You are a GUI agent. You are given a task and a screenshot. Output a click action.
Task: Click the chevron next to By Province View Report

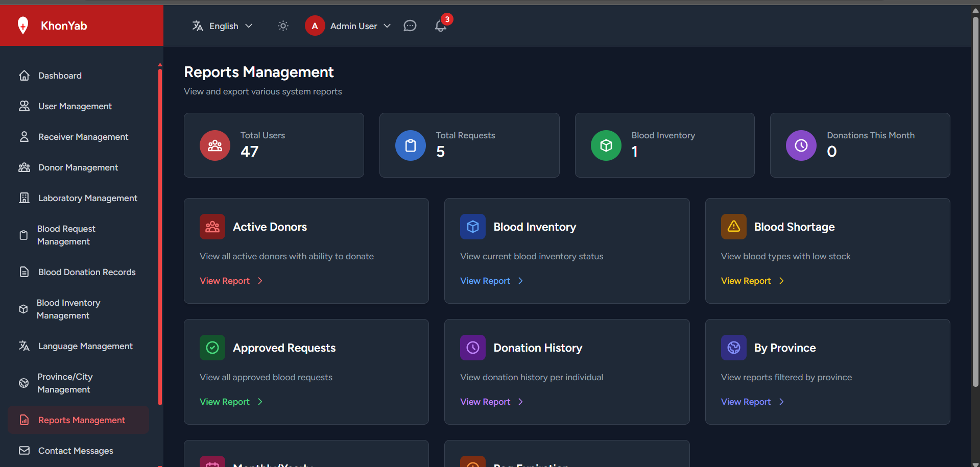click(781, 402)
